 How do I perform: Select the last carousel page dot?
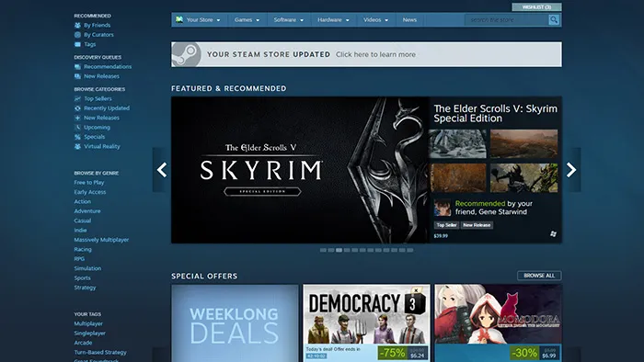click(410, 250)
